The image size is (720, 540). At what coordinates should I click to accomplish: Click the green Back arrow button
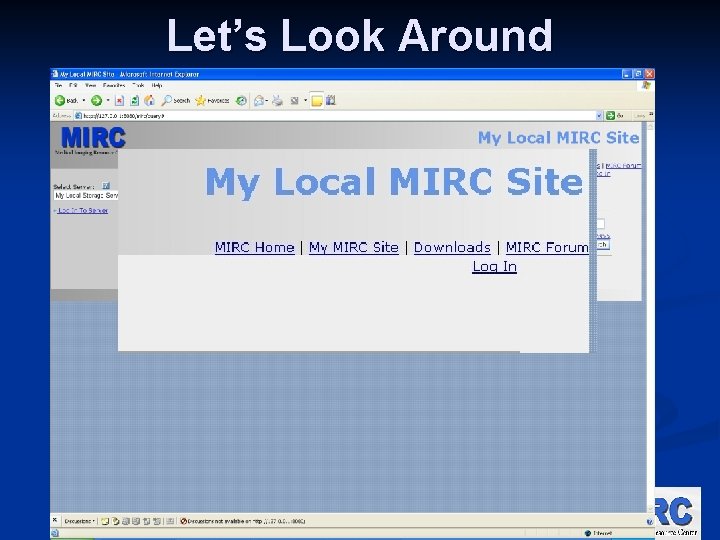pos(60,101)
